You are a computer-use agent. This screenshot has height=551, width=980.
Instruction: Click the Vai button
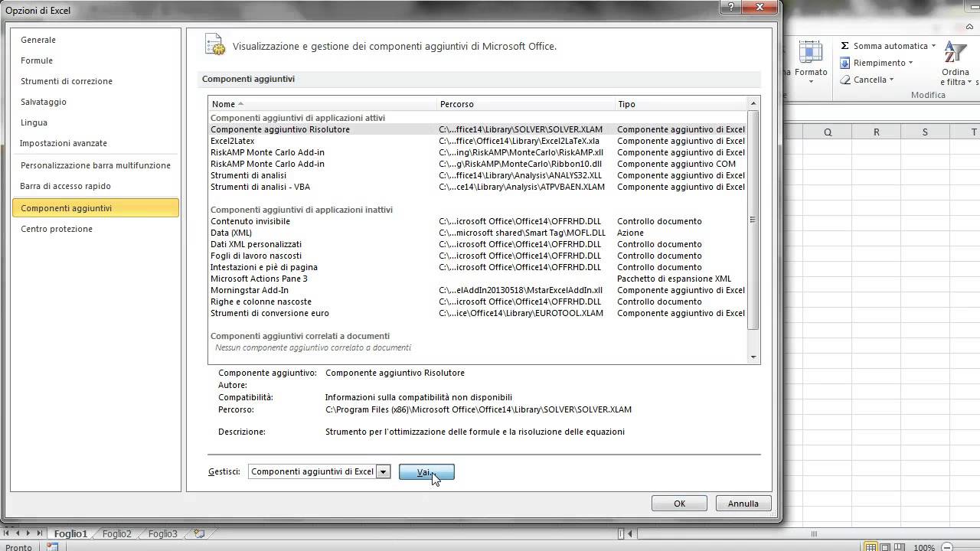426,472
